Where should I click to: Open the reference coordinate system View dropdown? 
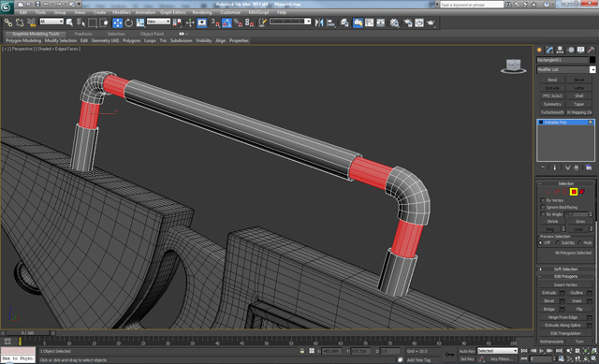[x=158, y=22]
